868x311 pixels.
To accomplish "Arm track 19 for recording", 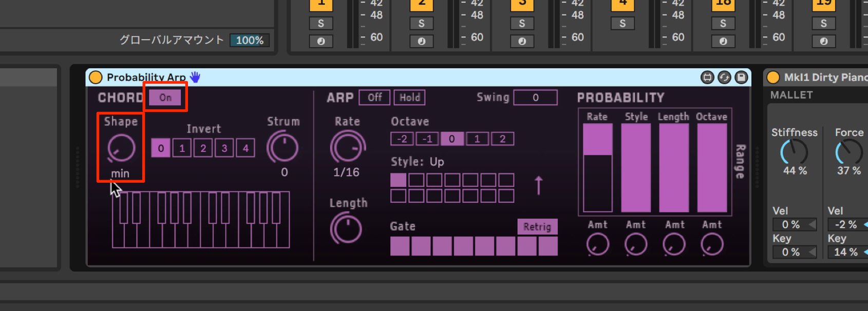I will pyautogui.click(x=824, y=41).
